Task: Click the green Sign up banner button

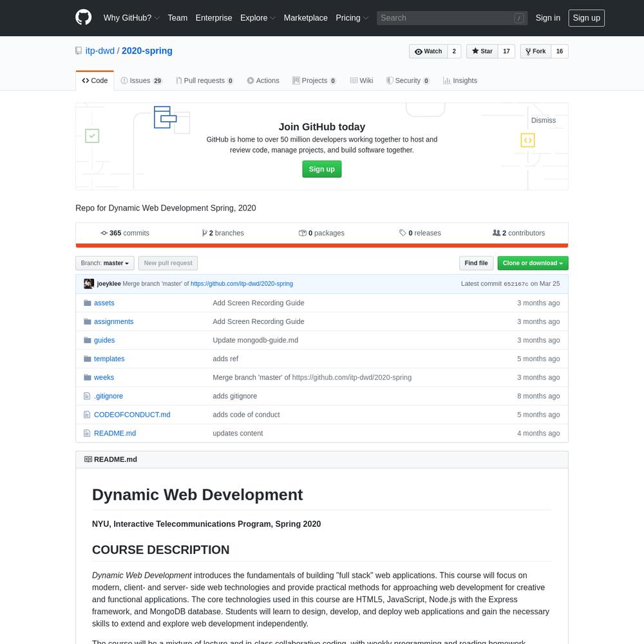Action: (321, 169)
